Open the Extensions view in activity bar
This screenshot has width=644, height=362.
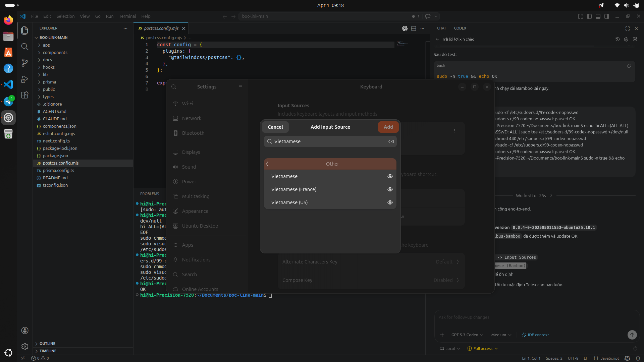point(24,95)
